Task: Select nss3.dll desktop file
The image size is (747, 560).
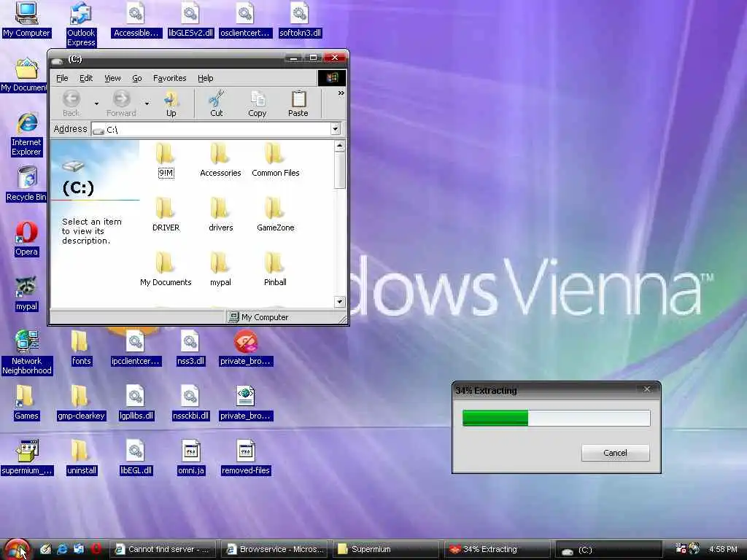Action: 190,348
